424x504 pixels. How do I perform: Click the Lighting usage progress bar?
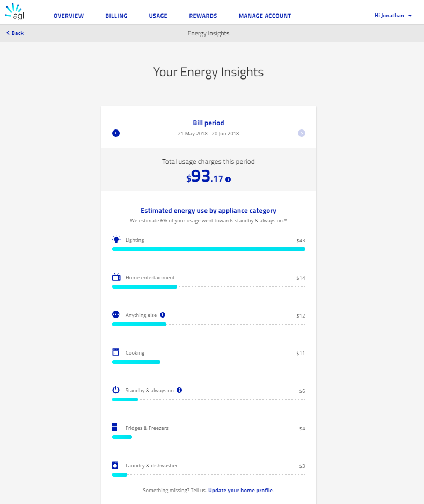point(208,249)
